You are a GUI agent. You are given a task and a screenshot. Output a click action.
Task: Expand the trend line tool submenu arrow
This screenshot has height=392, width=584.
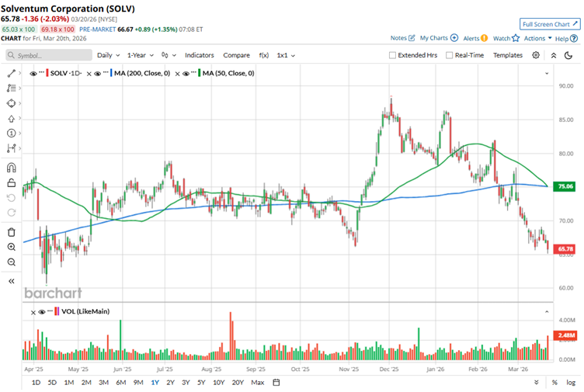coord(19,73)
